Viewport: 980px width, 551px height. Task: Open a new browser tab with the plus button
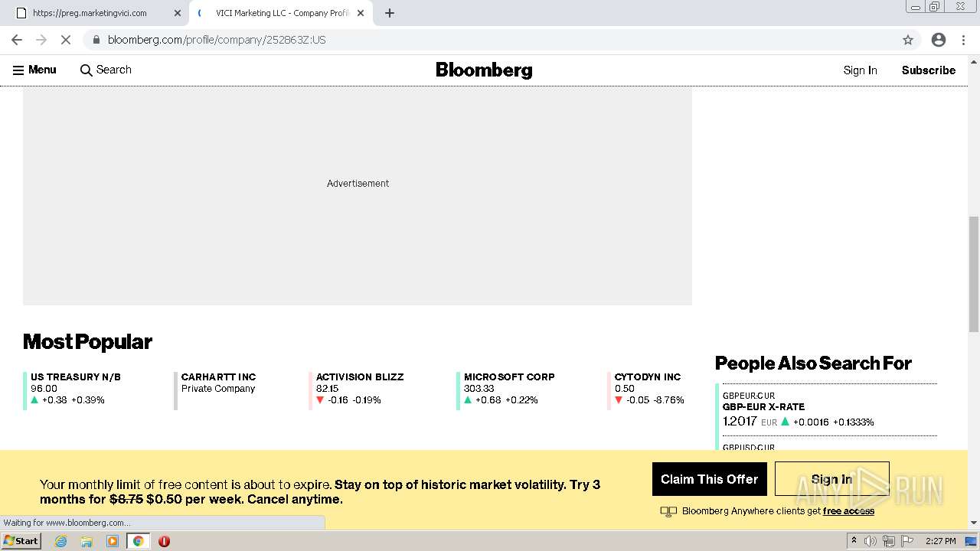pyautogui.click(x=389, y=13)
